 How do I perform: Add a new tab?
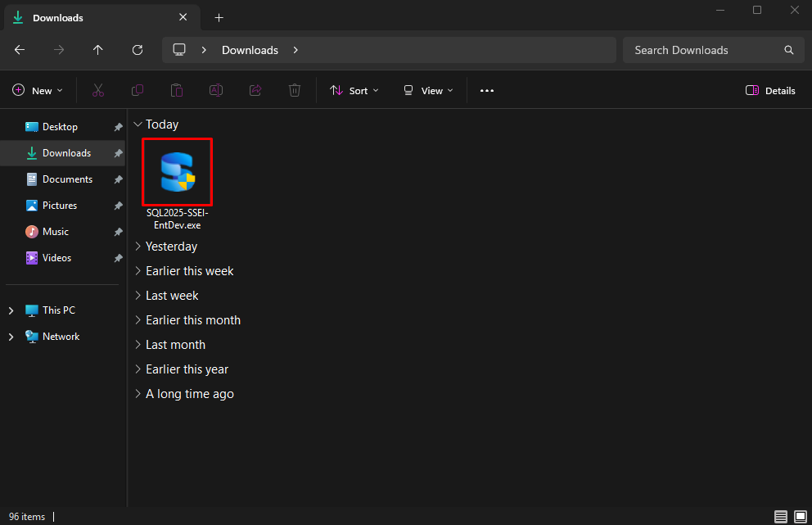coord(219,18)
